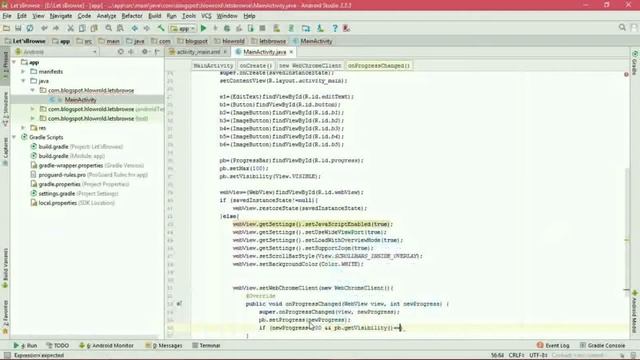Open the Event Log panel
The width and height of the screenshot is (640, 360).
click(x=553, y=345)
